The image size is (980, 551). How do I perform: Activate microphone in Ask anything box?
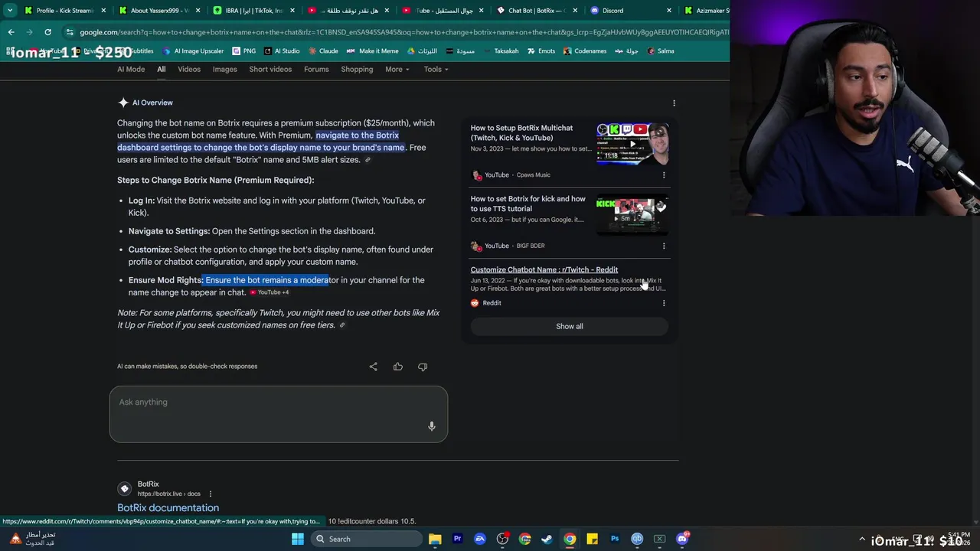click(x=431, y=426)
